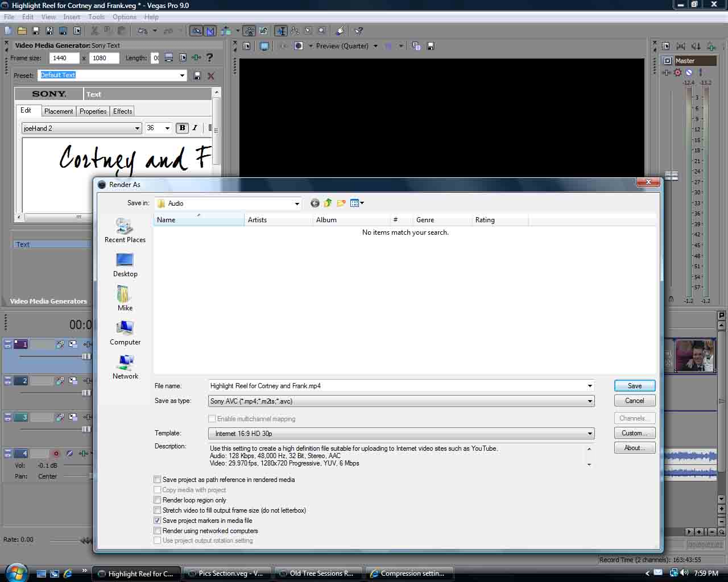Image resolution: width=728 pixels, height=582 pixels.
Task: Open the Save as type dropdown
Action: coord(590,401)
